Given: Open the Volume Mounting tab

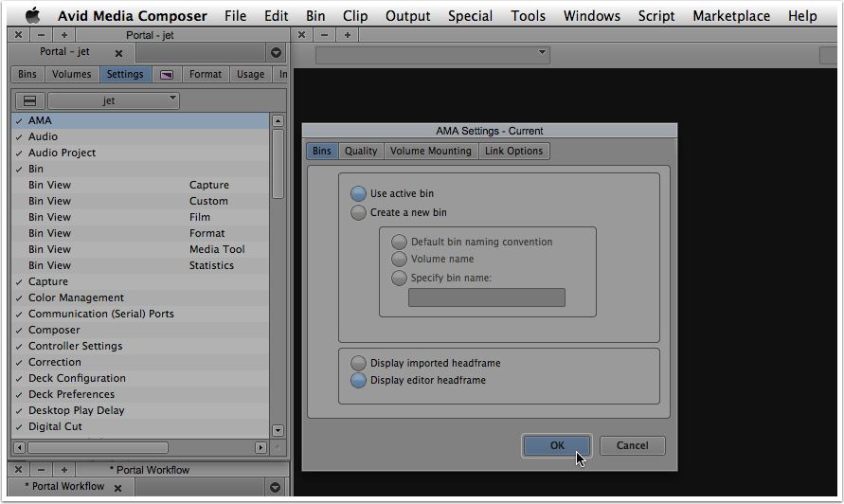Looking at the screenshot, I should click(431, 152).
